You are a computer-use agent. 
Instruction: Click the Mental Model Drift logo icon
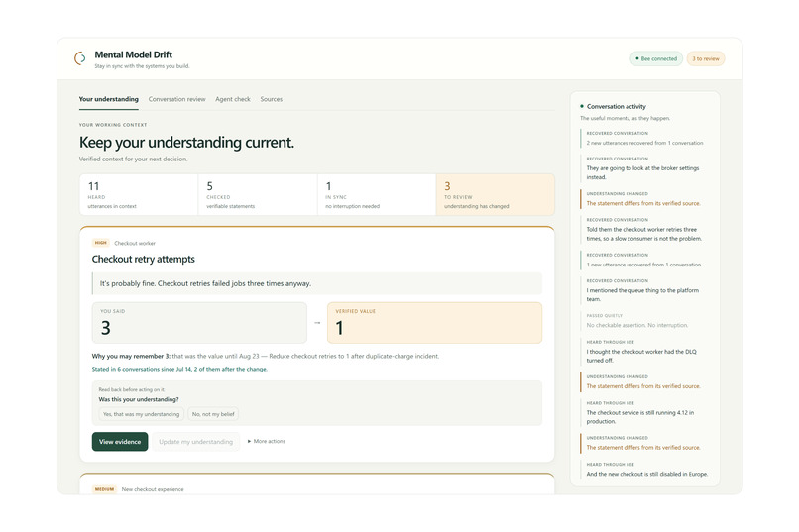tap(80, 58)
